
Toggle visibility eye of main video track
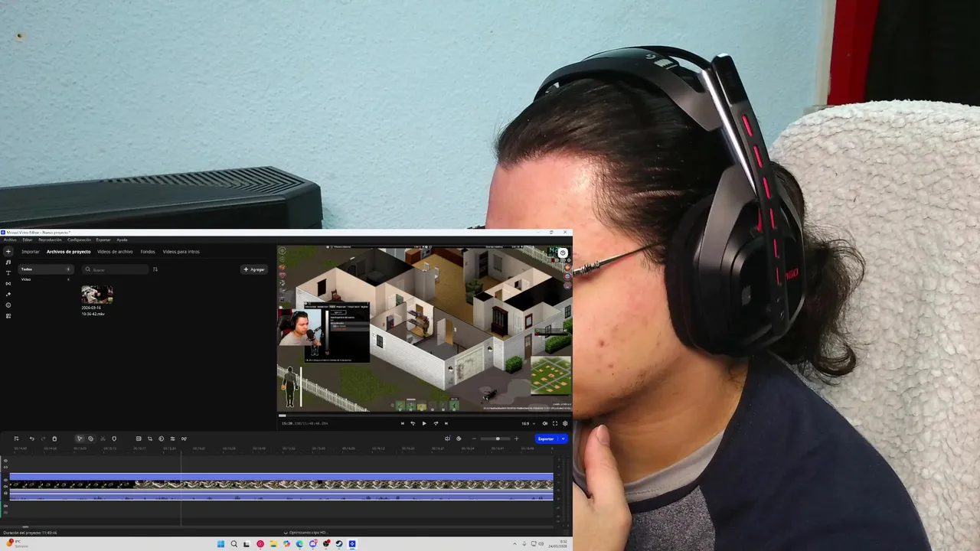click(5, 480)
